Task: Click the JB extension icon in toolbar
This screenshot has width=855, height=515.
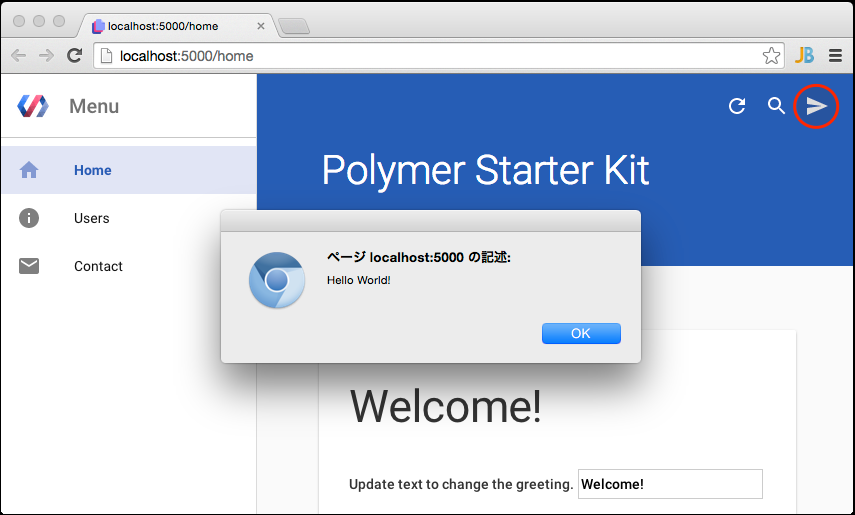Action: (804, 55)
